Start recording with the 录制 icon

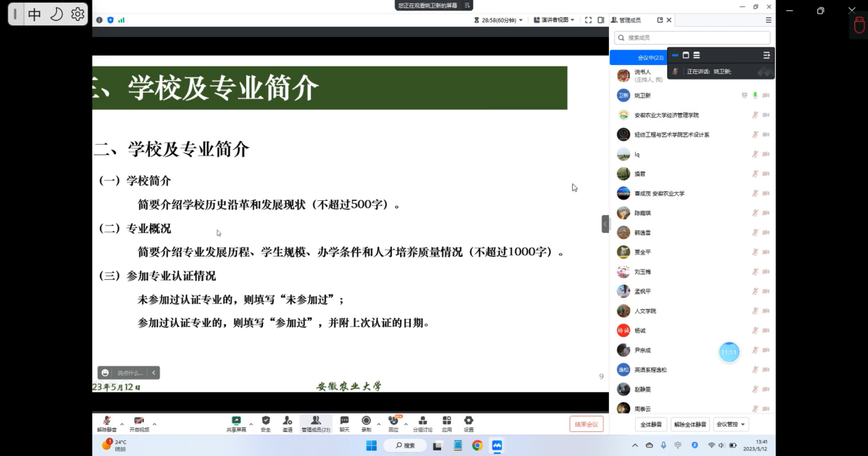point(367,423)
